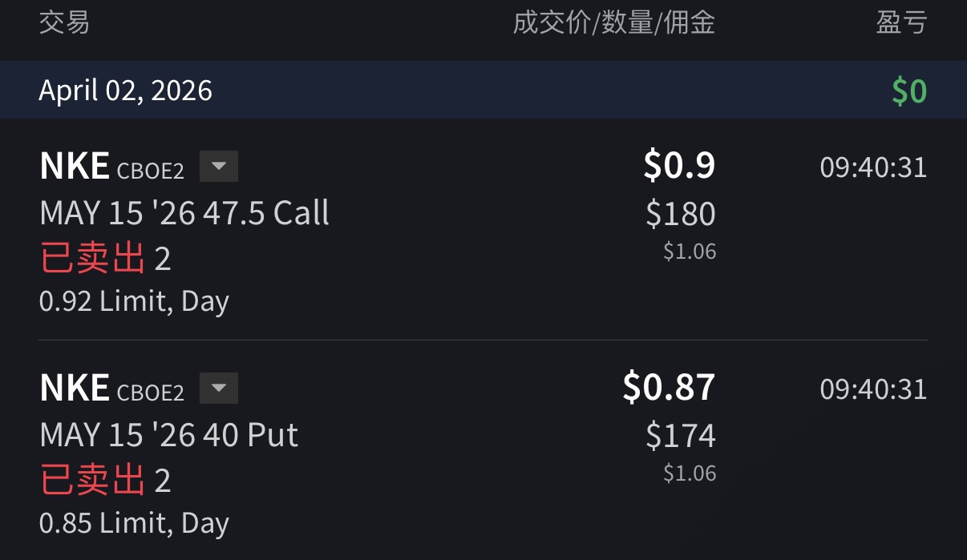
Task: Expand the dropdown arrow on the 47.5 Call trade
Action: 219,167
